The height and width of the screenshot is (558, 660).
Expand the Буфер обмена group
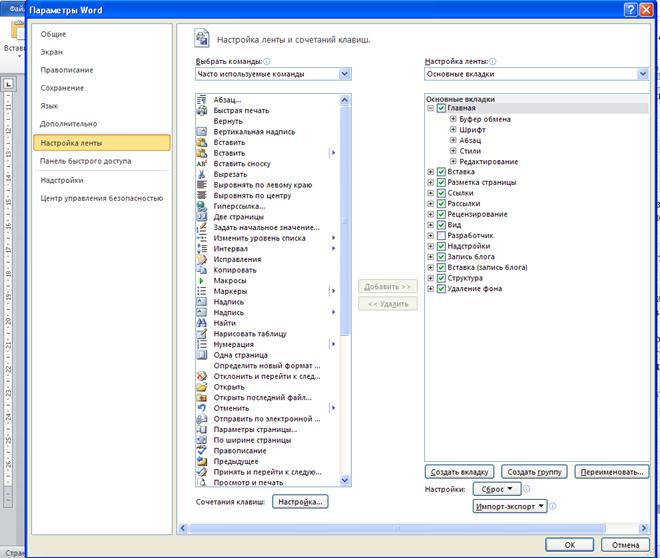[453, 119]
